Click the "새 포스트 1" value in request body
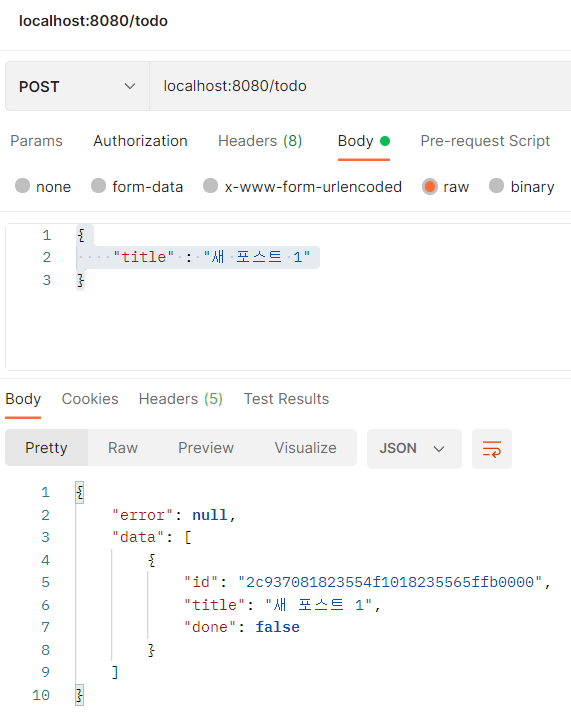 click(257, 257)
